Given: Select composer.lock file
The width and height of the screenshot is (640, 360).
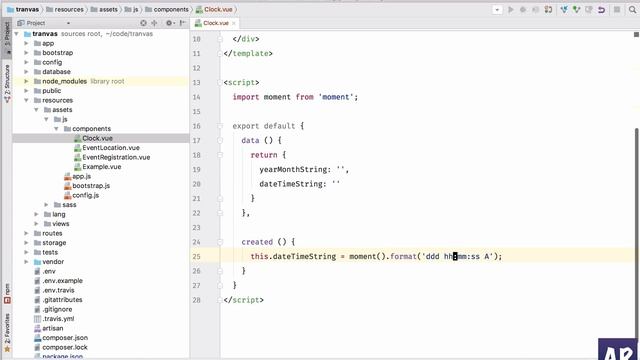Looking at the screenshot, I should click(61, 347).
